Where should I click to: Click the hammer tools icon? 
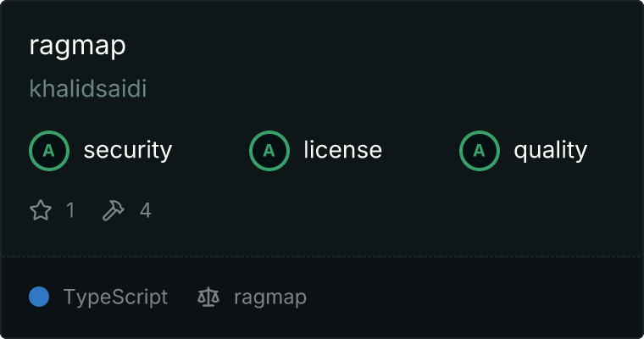(x=114, y=210)
